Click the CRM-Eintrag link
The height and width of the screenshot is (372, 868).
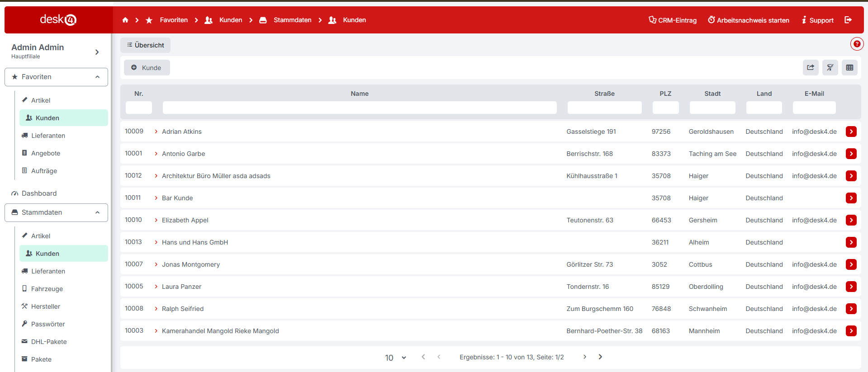(673, 20)
